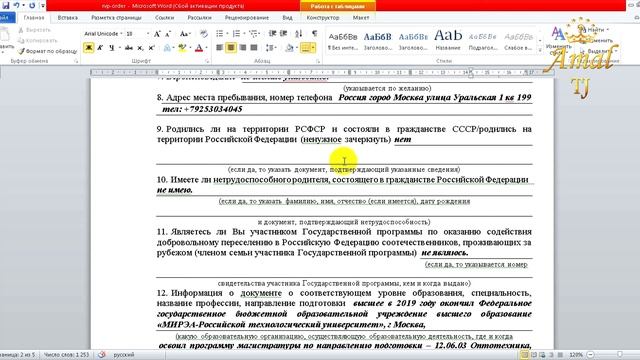Screen dimensions: 640x360
Task: Increase paragraph indent
Action: pos(283,34)
